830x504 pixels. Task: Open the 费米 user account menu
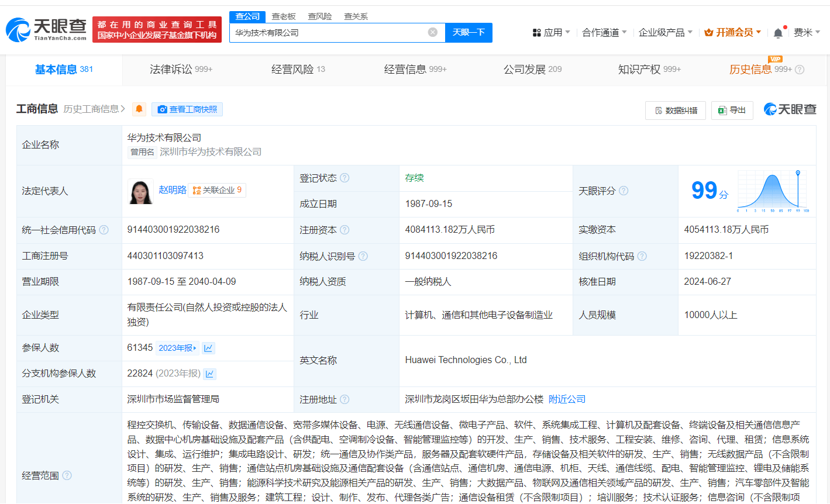[x=807, y=33]
